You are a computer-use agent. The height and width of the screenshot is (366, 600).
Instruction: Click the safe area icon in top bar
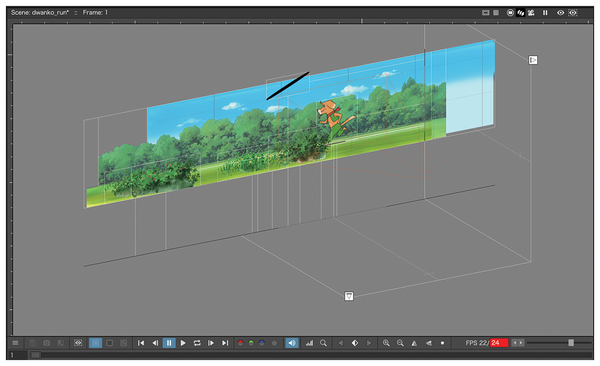point(485,13)
